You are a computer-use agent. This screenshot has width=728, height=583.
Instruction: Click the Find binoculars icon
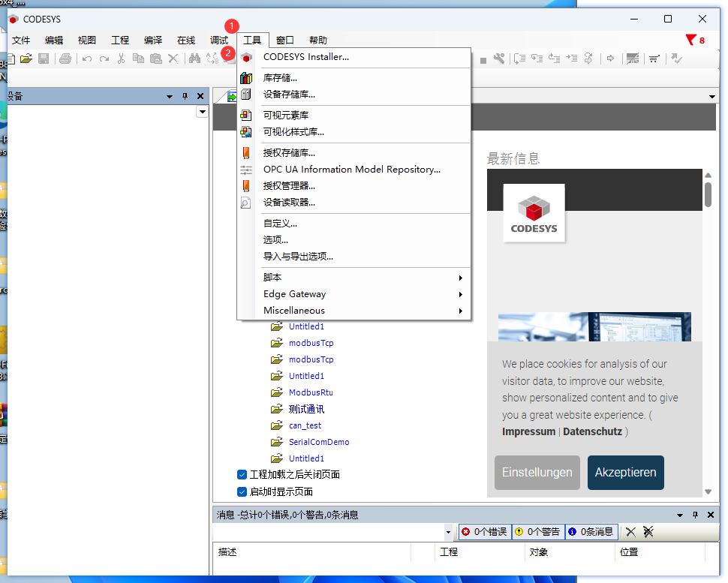pos(194,59)
